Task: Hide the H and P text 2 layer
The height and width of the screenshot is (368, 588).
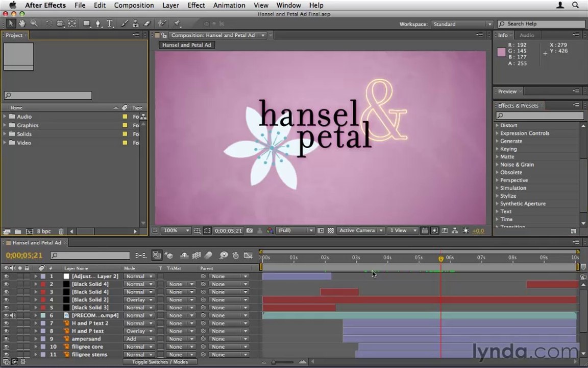Action: coord(6,323)
